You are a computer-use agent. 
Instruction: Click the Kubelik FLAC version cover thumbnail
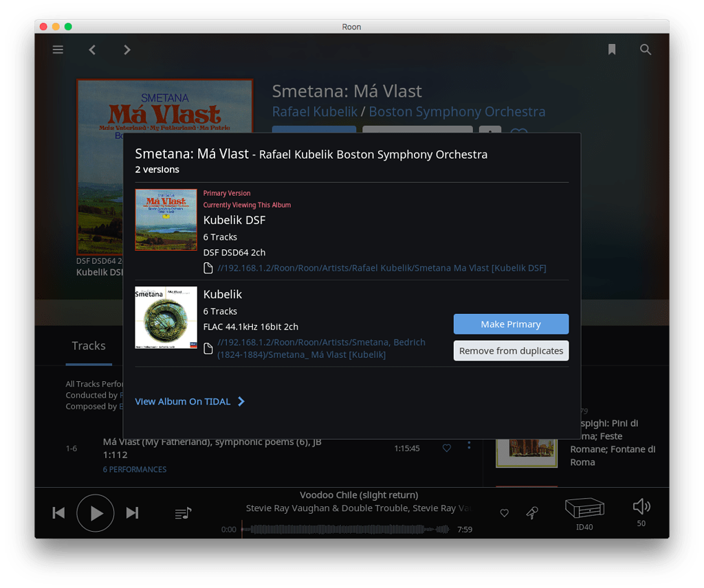166,317
